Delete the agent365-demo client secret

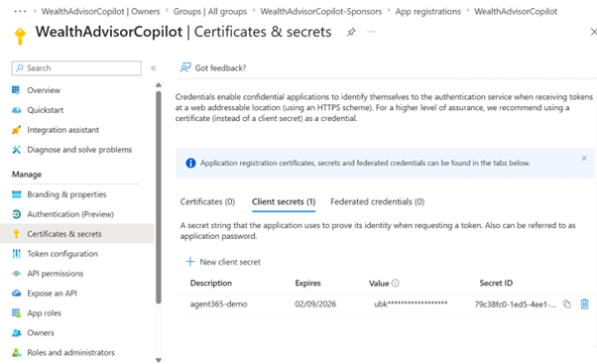584,303
